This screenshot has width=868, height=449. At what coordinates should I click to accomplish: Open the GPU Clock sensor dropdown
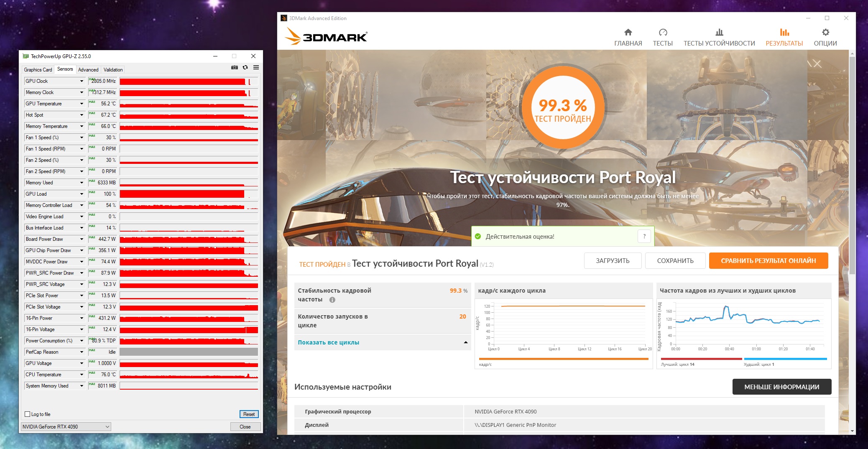point(82,81)
